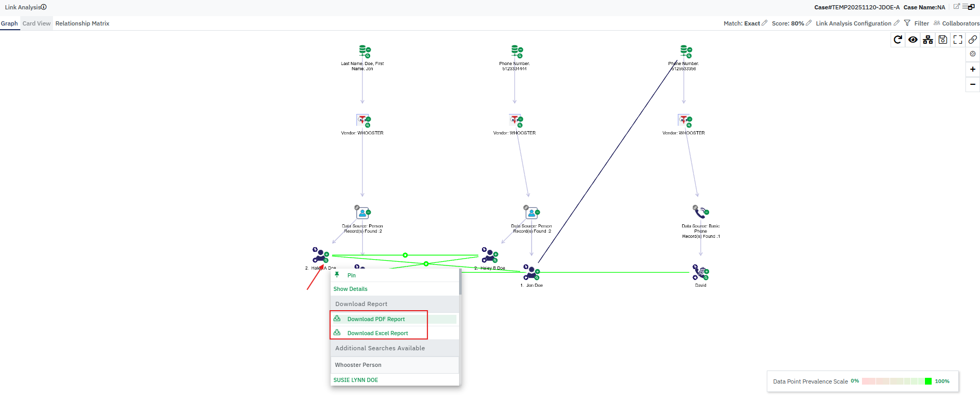Image resolution: width=980 pixels, height=395 pixels.
Task: Edit the Score 80% pencil icon
Action: [x=808, y=23]
